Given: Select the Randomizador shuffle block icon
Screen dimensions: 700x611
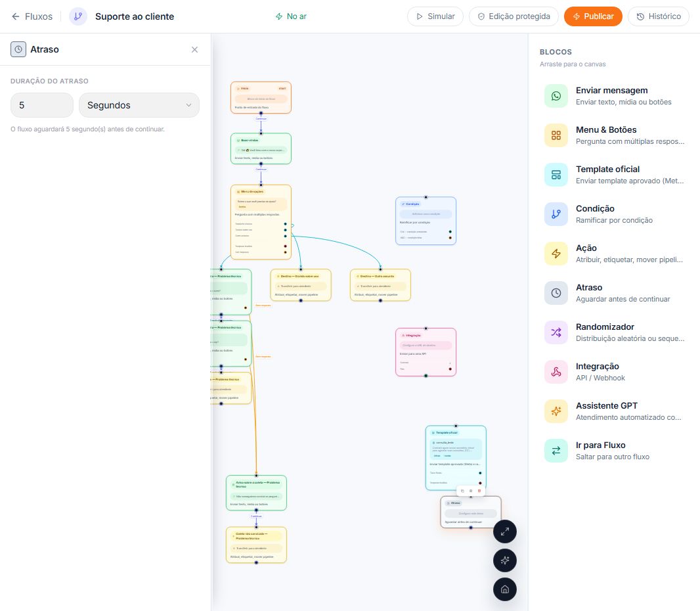Looking at the screenshot, I should [x=556, y=332].
